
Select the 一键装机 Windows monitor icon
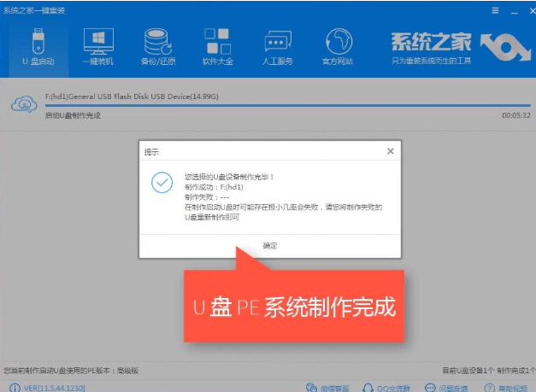(98, 47)
